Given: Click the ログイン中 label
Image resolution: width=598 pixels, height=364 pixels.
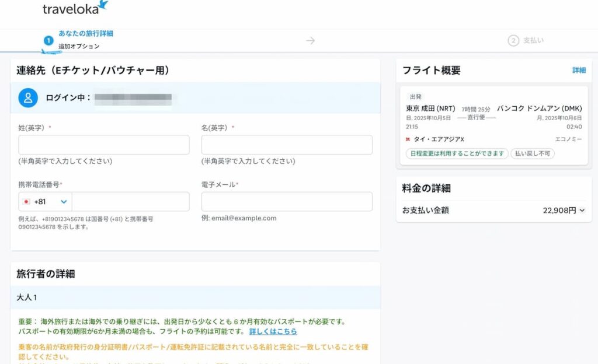Looking at the screenshot, I should pyautogui.click(x=68, y=98).
